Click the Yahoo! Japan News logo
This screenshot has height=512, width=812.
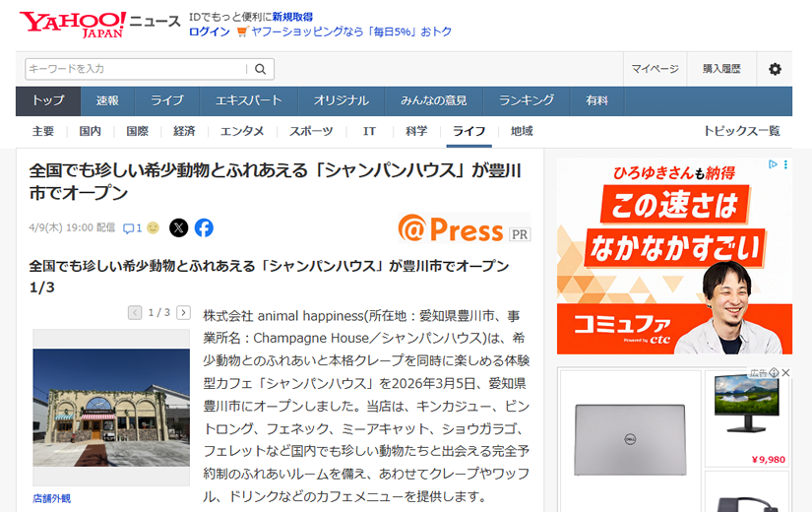(x=98, y=24)
